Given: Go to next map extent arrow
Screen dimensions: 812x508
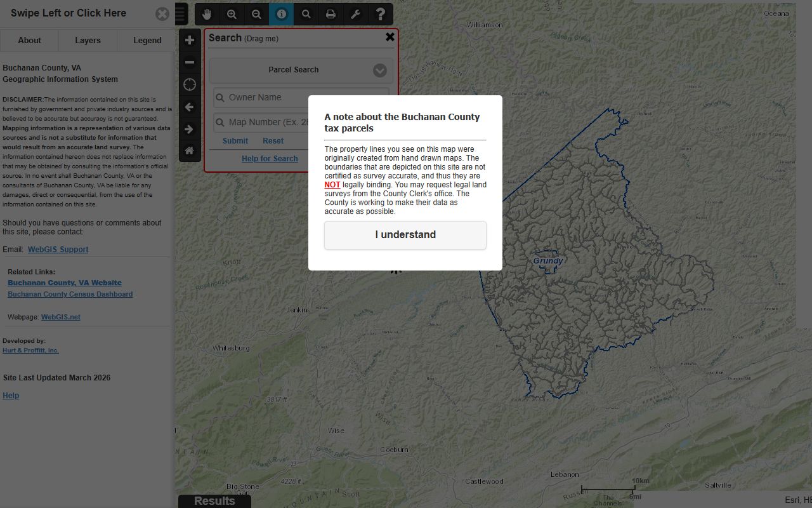Looking at the screenshot, I should tap(190, 129).
